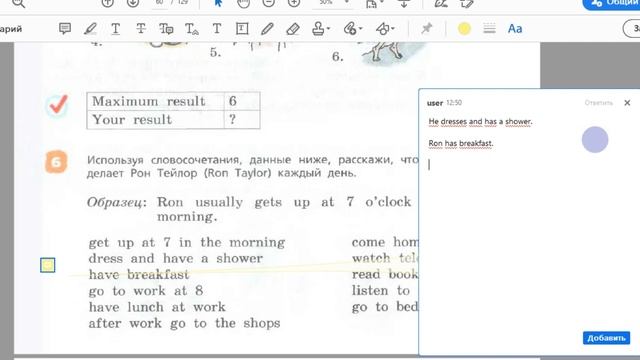Click the Добавить button in comment popup
The width and height of the screenshot is (640, 360).
pyautogui.click(x=606, y=338)
